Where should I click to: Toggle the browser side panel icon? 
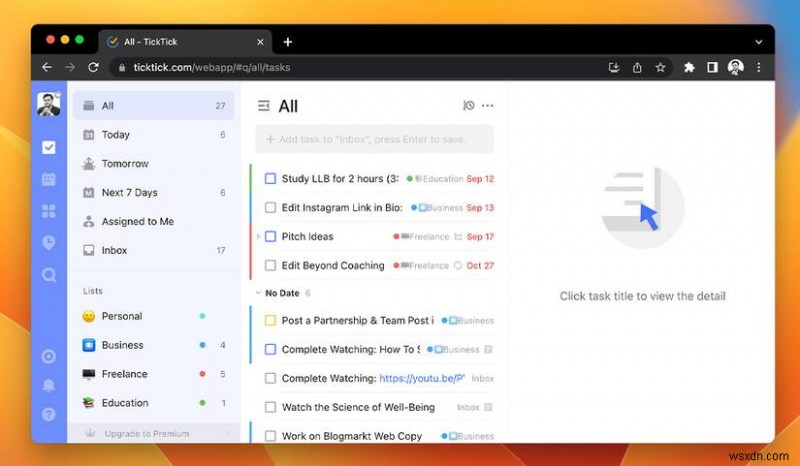(x=712, y=67)
